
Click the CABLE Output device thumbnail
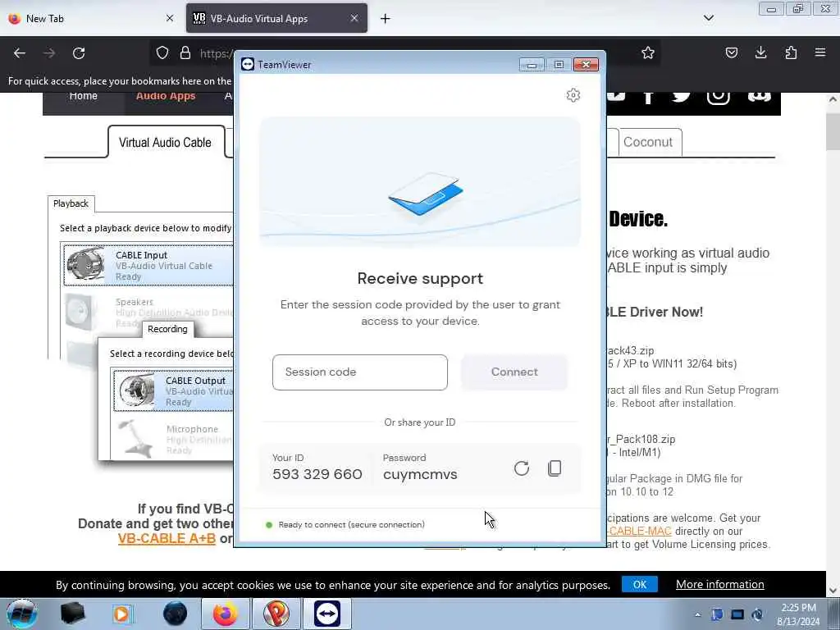[x=137, y=390]
